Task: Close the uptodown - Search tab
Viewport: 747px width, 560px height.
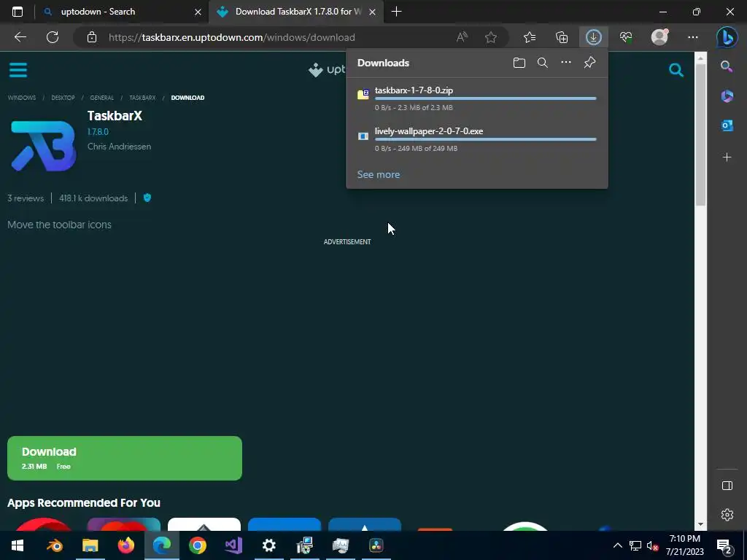Action: (198, 12)
